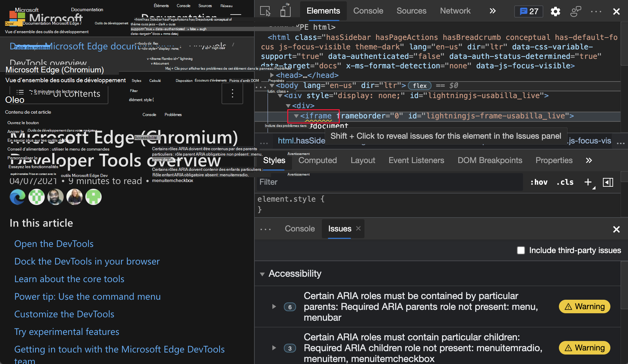Select the Computed tab
The image size is (628, 364).
pos(318,160)
